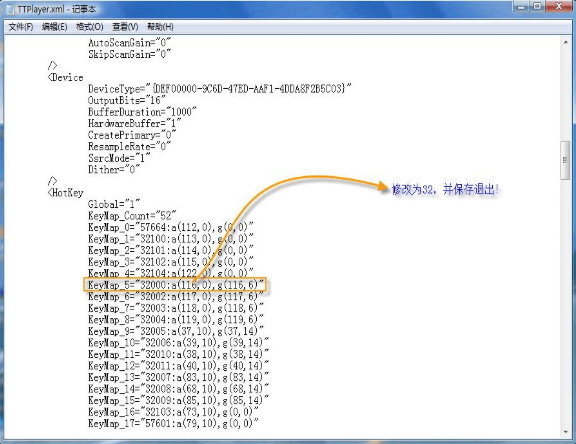Click the line KeyMap_Count="52"
The height and width of the screenshot is (444, 576).
(x=132, y=216)
